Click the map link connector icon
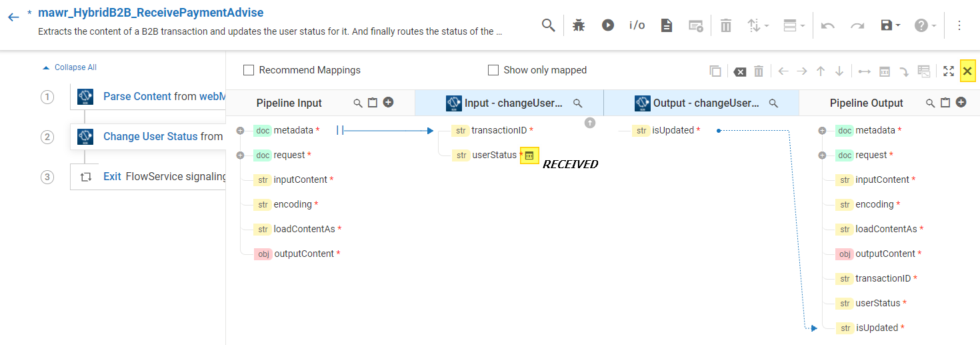This screenshot has width=980, height=345. [x=865, y=71]
